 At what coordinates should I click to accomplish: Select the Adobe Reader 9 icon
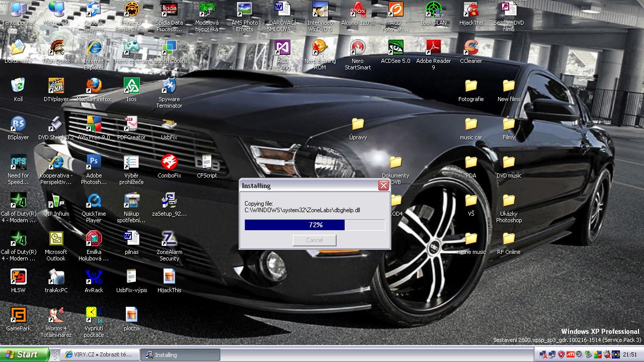click(x=433, y=48)
